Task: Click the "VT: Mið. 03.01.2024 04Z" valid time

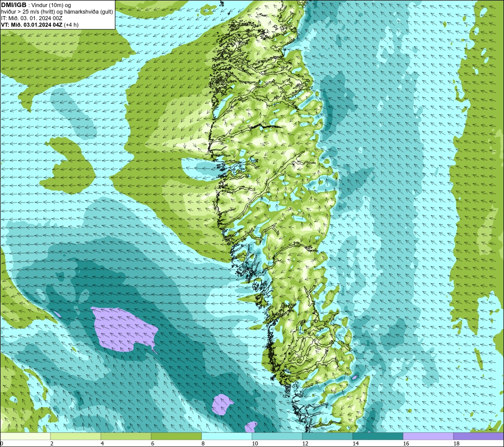Action: (x=32, y=25)
